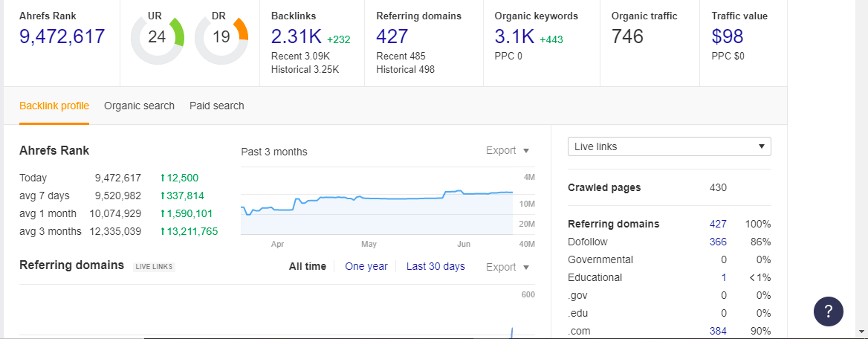Click the UR 24 donut gauge
The width and height of the screenshot is (868, 339).
157,37
